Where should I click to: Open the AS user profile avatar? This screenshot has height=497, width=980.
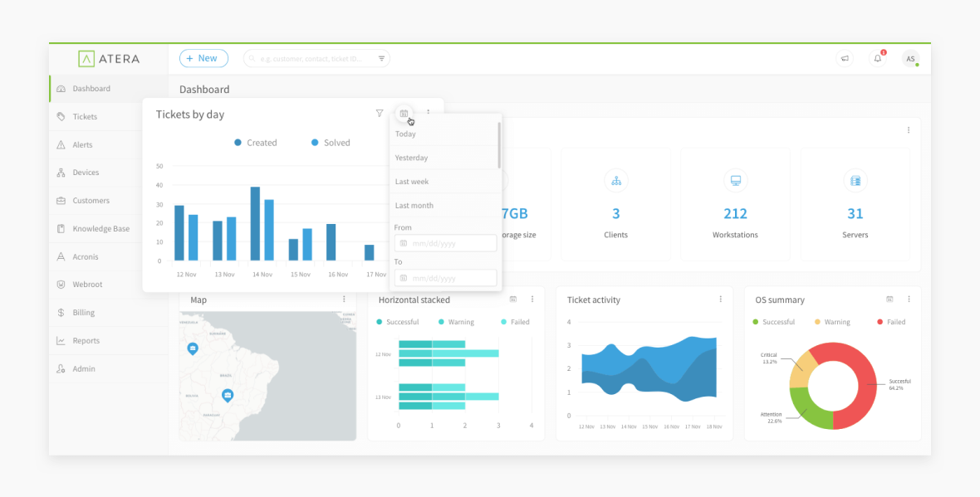tap(910, 59)
